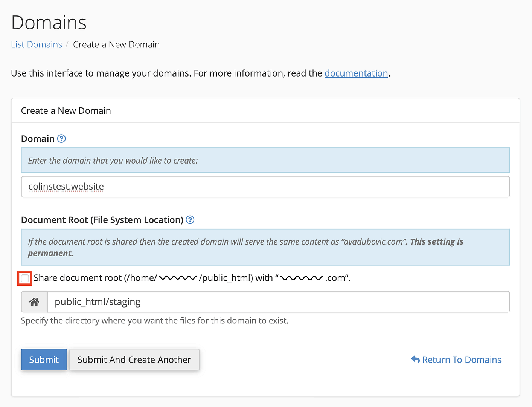Viewport: 532px width, 407px height.
Task: Click the Specify the directory helper text
Action: tap(154, 320)
